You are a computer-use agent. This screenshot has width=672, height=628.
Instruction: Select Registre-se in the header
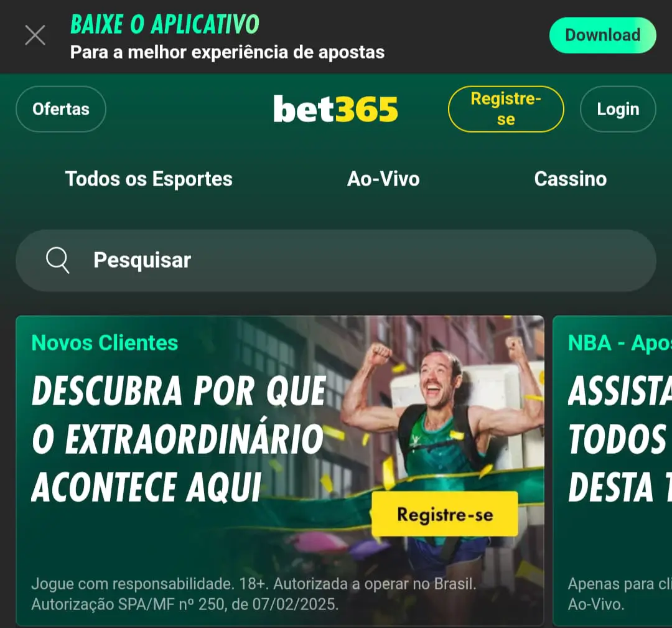[x=506, y=109]
